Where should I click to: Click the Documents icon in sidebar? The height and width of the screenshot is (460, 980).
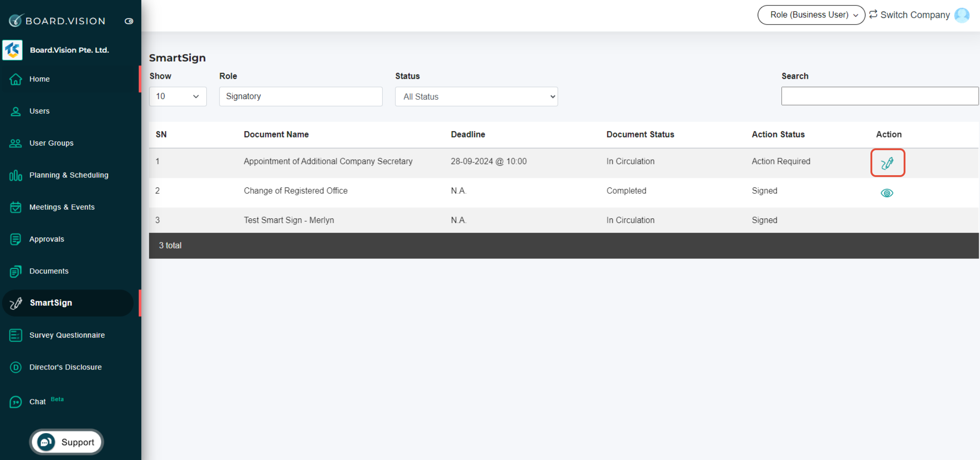pyautogui.click(x=15, y=271)
